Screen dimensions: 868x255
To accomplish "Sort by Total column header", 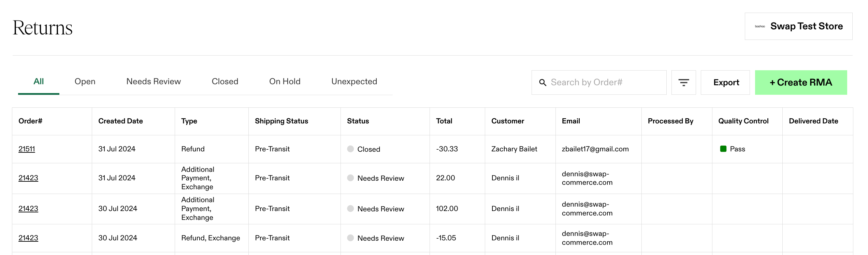I will [x=444, y=121].
